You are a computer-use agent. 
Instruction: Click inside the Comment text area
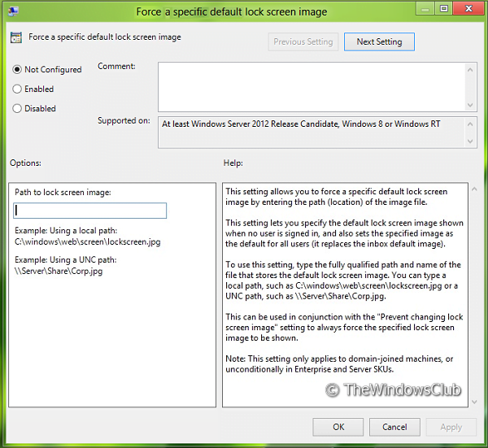(x=312, y=87)
